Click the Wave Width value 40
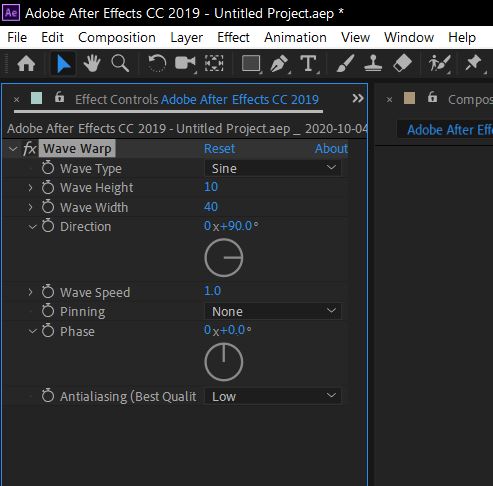The height and width of the screenshot is (486, 493). (211, 207)
